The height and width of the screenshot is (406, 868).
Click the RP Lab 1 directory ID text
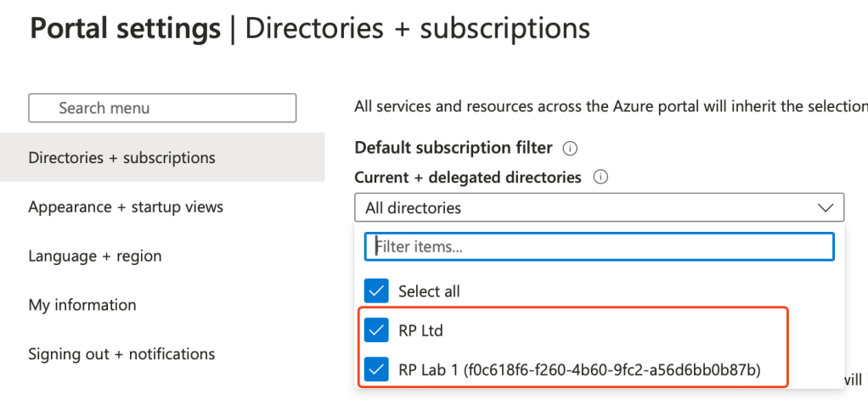click(x=612, y=369)
